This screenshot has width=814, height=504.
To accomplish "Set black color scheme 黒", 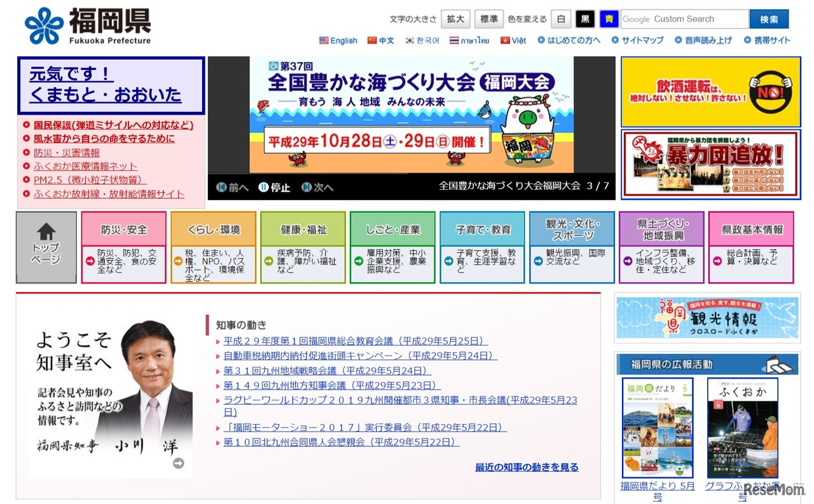I will tap(585, 19).
